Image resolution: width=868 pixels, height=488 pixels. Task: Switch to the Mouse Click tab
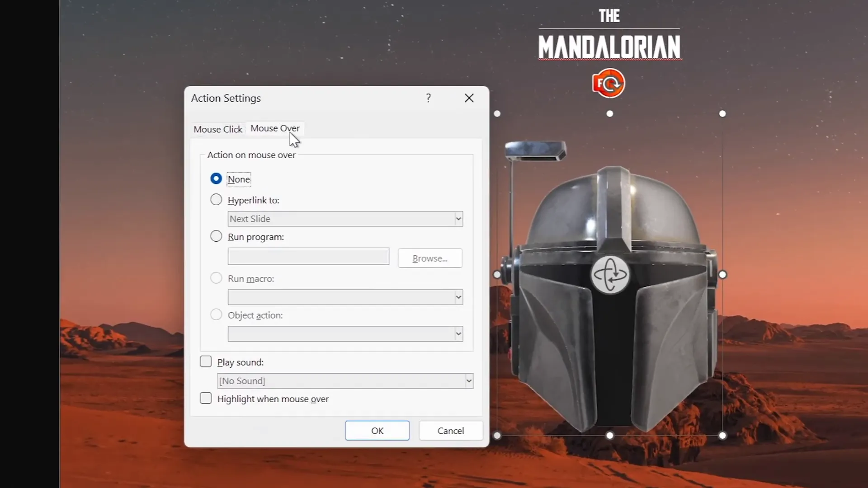[x=218, y=129]
